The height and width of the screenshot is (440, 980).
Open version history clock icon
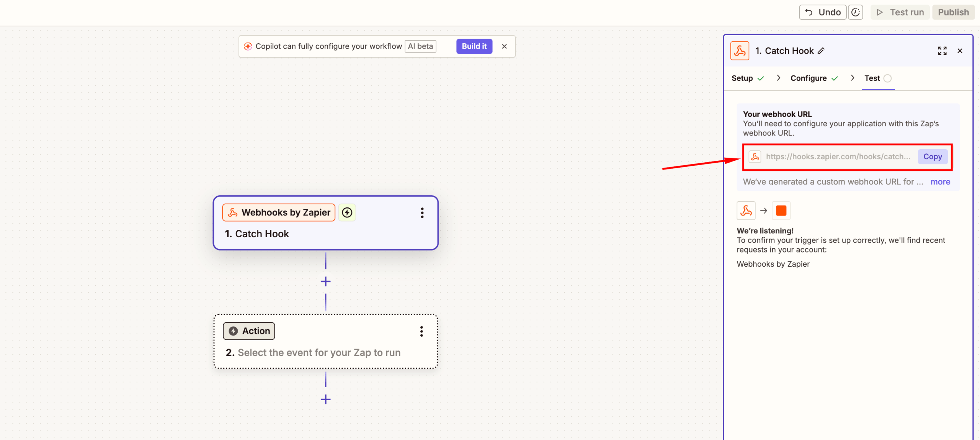tap(856, 12)
